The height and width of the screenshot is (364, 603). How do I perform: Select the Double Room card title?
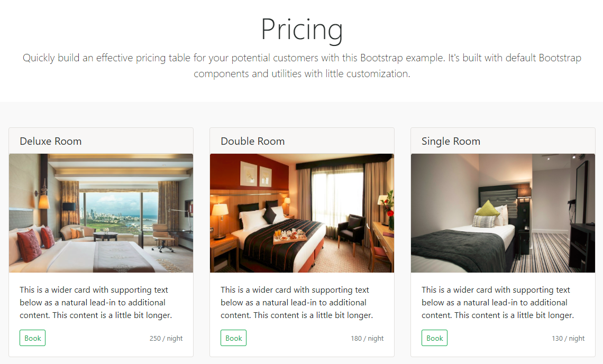(252, 141)
